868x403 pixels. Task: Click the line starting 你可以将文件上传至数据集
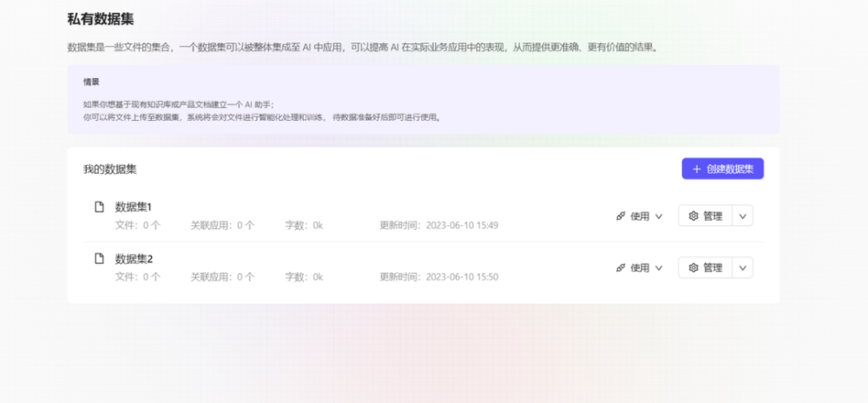[x=263, y=117]
